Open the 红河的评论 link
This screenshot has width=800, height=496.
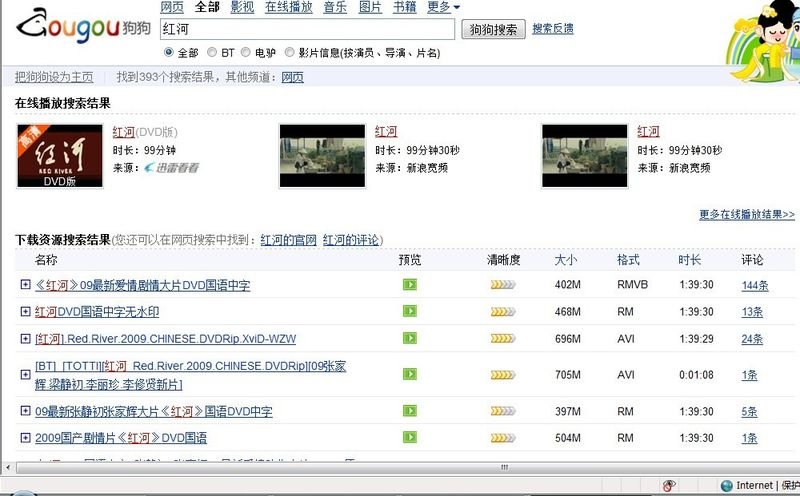[351, 240]
